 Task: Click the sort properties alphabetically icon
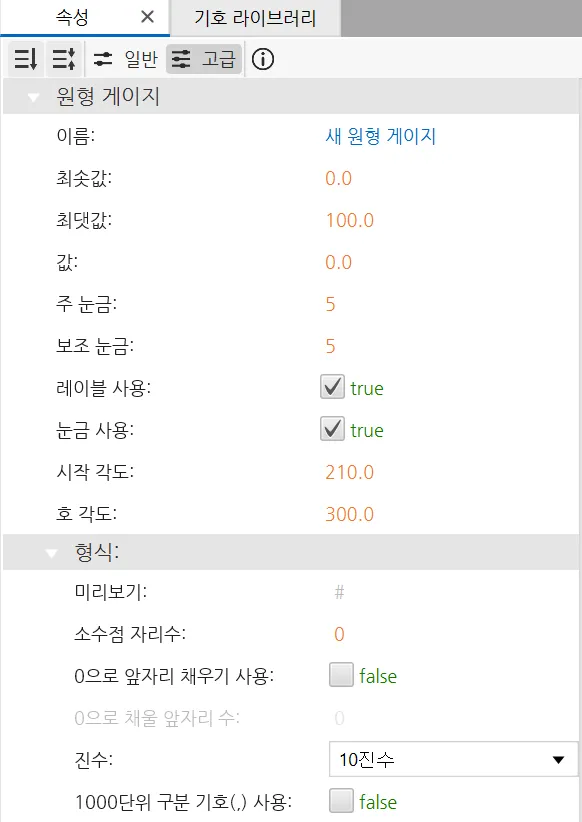tap(64, 59)
